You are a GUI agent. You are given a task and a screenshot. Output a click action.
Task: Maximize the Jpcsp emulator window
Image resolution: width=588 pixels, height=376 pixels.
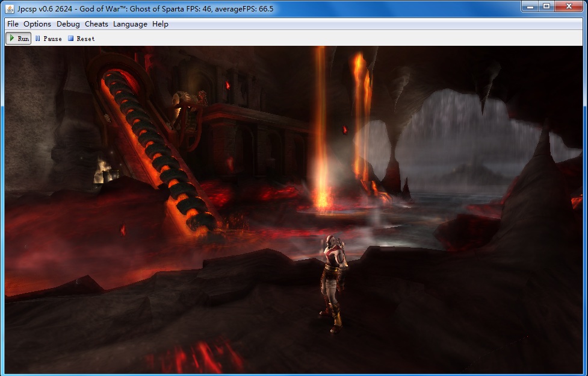[546, 6]
